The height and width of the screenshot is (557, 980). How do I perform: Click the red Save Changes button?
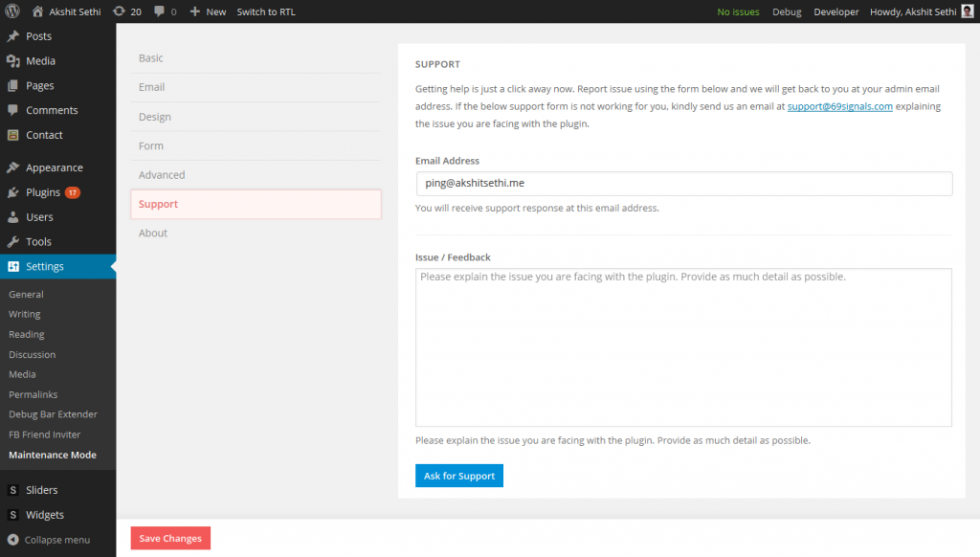click(170, 538)
